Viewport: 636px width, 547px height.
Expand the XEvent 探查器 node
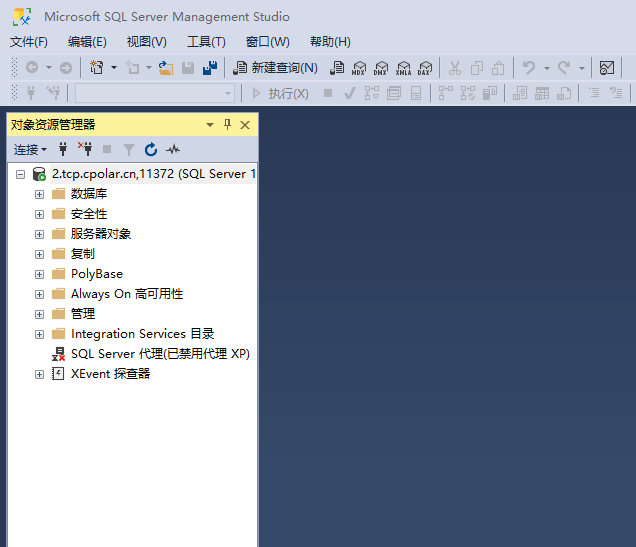point(39,374)
